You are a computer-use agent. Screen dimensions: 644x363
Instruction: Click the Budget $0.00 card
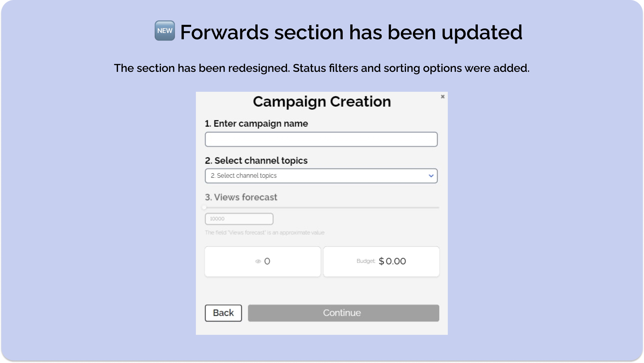381,261
